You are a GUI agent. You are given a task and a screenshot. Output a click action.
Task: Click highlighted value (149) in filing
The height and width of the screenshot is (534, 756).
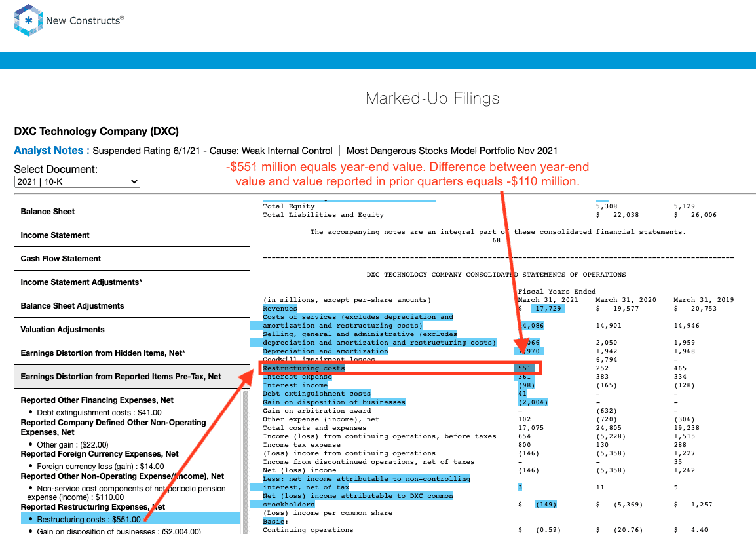coord(546,505)
